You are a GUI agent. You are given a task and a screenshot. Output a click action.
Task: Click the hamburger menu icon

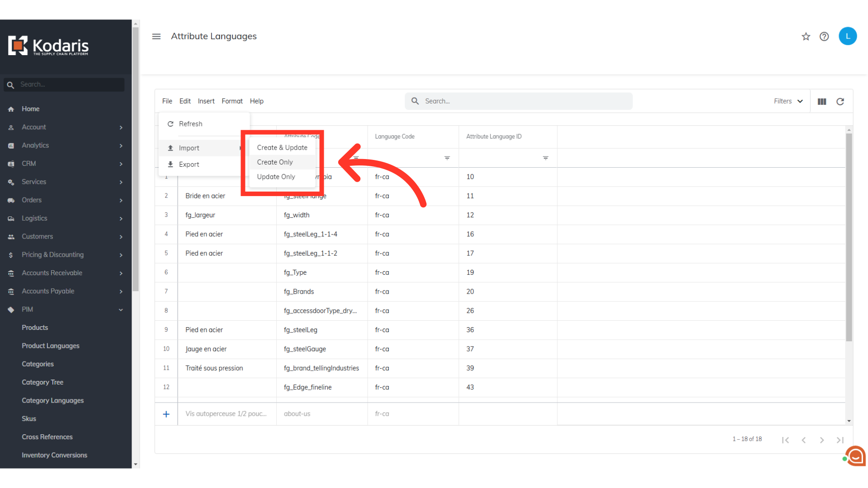[156, 36]
